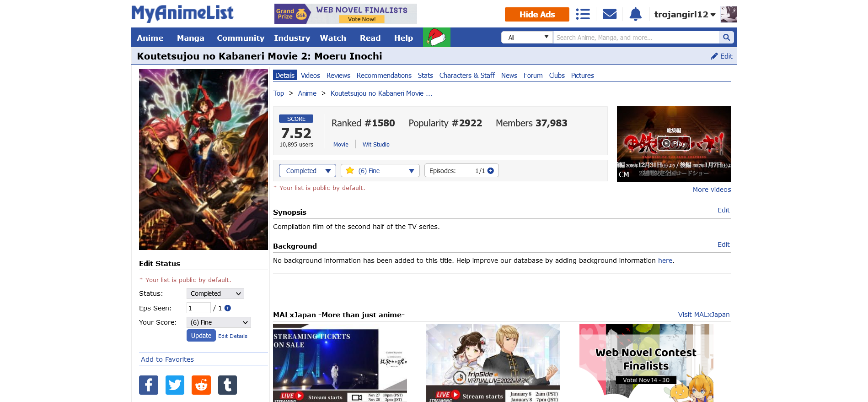
Task: Expand the (6) Fine score dropdown in Edit Status
Action: (x=219, y=322)
